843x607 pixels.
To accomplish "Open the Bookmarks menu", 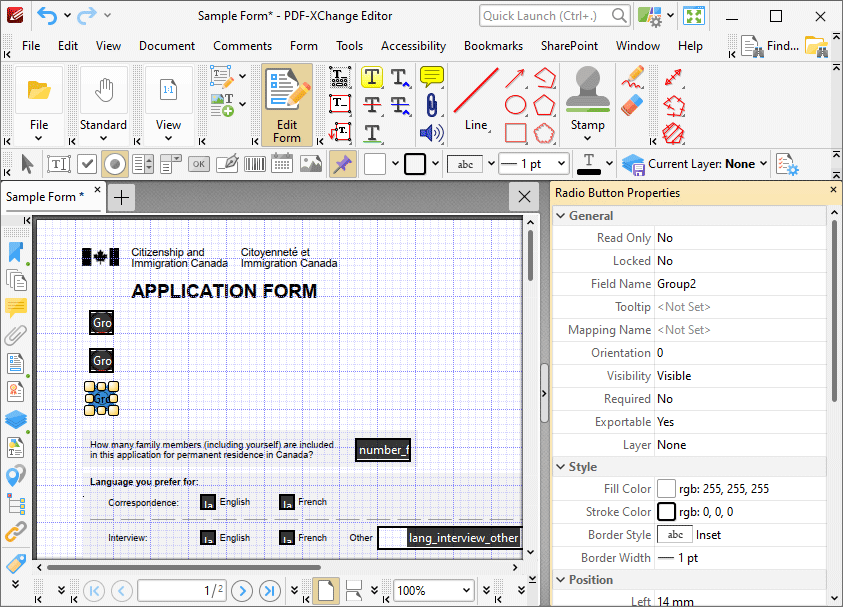I will 494,46.
